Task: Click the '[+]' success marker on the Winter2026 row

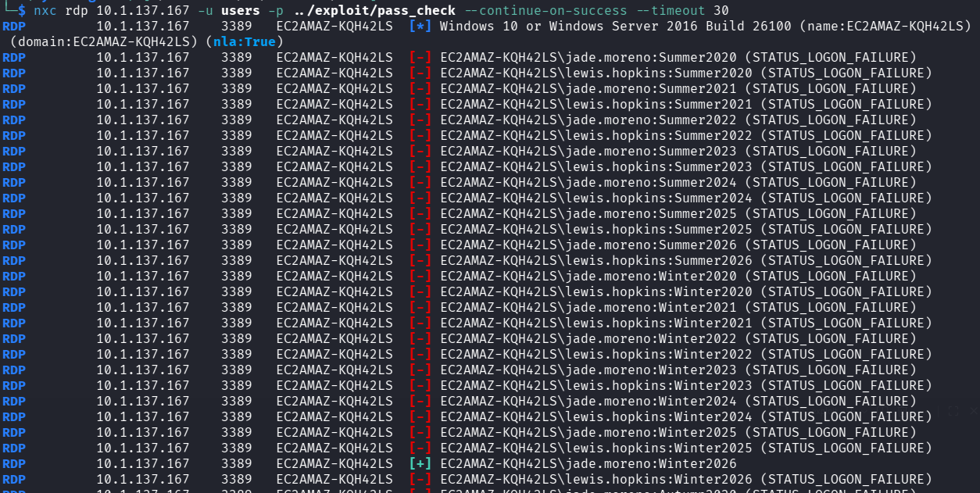Action: pyautogui.click(x=420, y=464)
